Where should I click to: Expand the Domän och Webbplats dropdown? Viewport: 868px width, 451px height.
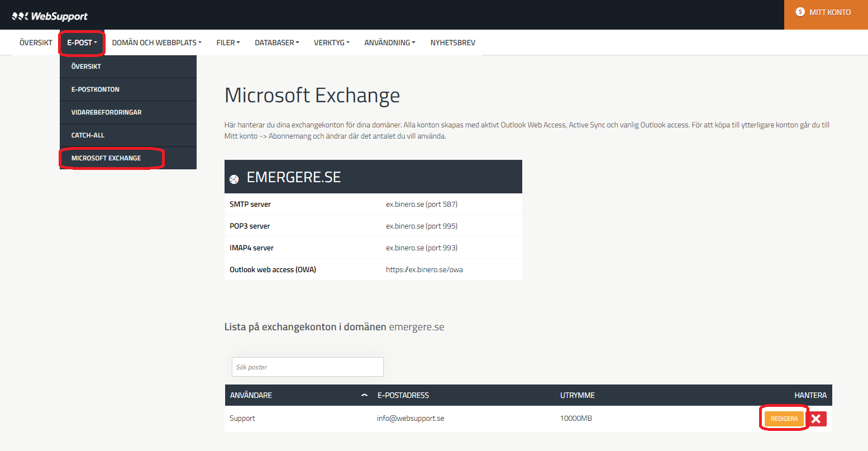[156, 42]
